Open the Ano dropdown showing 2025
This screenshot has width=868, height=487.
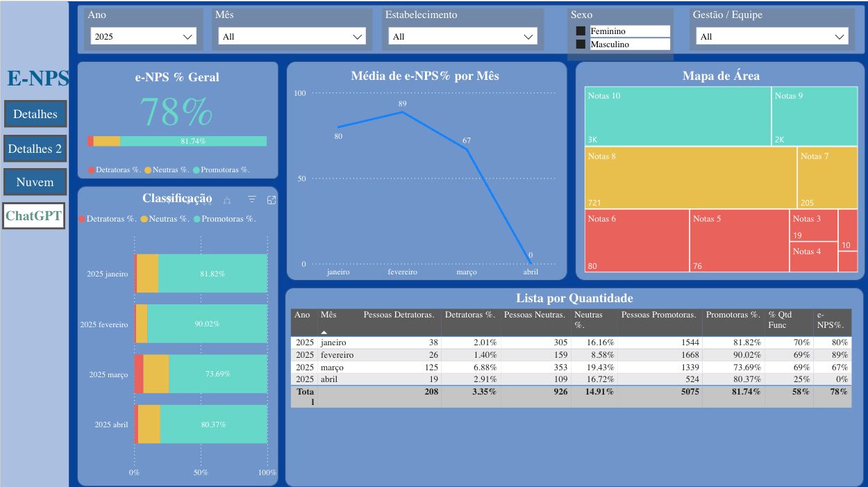tap(144, 36)
